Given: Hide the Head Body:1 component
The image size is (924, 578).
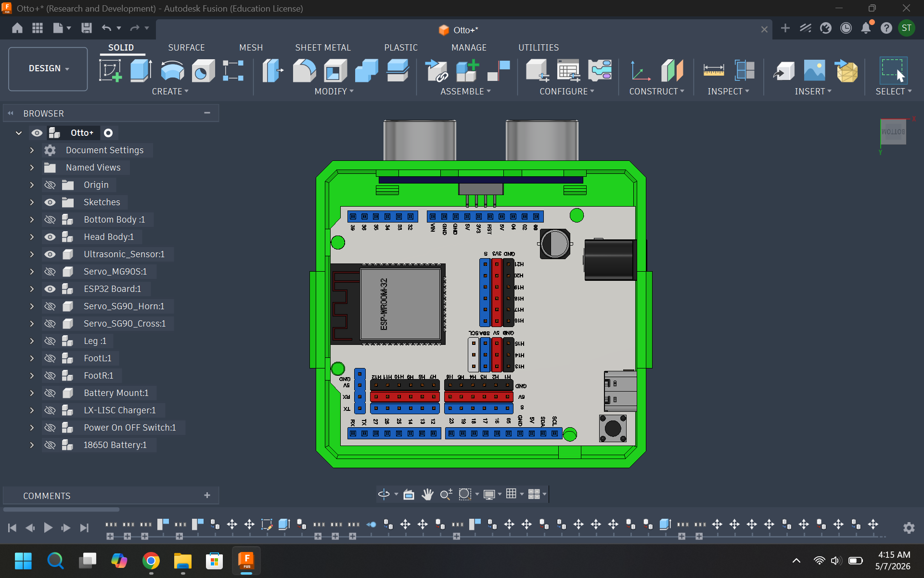Looking at the screenshot, I should [x=50, y=237].
